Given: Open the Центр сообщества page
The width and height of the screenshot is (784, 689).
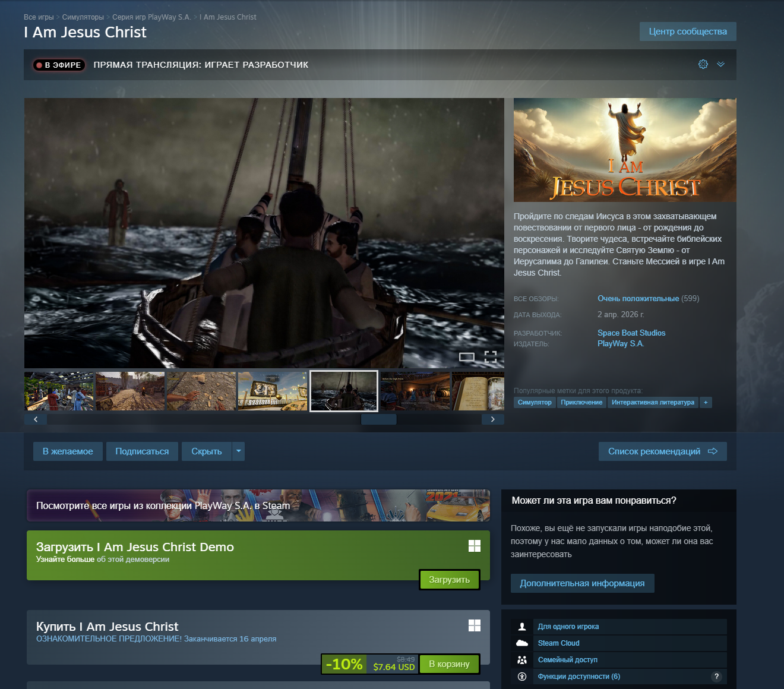Looking at the screenshot, I should [x=688, y=31].
